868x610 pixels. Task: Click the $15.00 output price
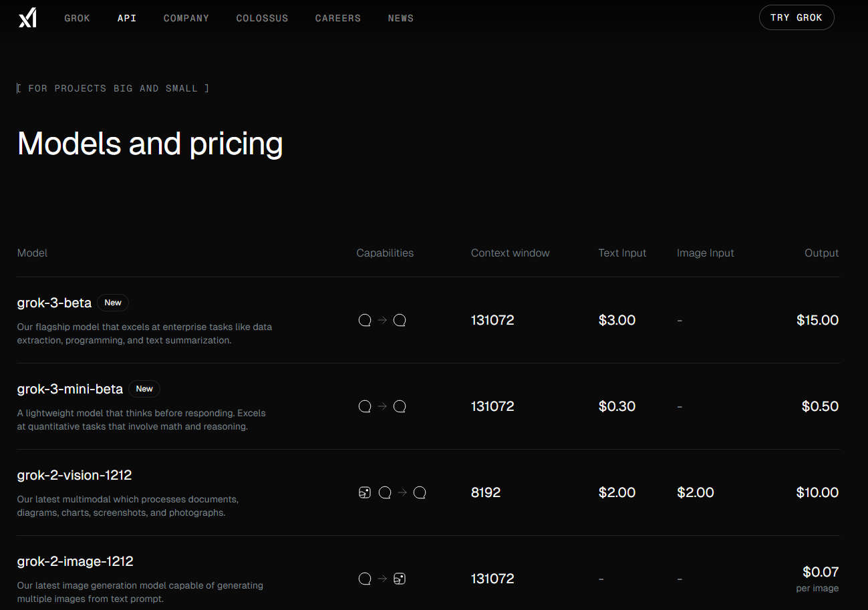[x=817, y=320]
